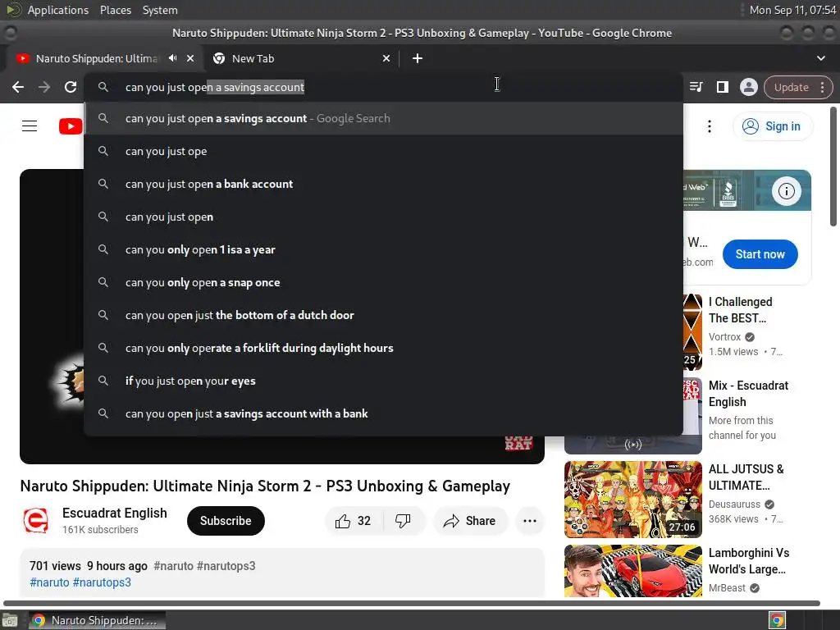Screen dimensions: 840x630
Task: Open YouTube settings three-dot menu
Action: point(710,126)
